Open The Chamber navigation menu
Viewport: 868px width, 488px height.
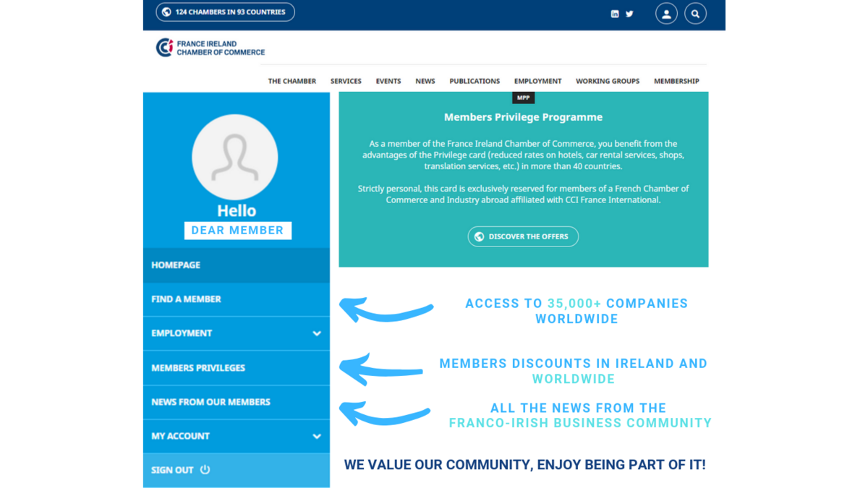pos(292,81)
